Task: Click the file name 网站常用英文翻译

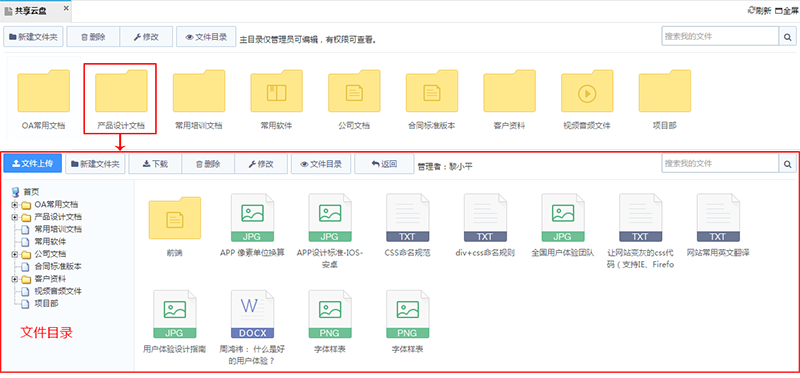Action: [x=718, y=253]
